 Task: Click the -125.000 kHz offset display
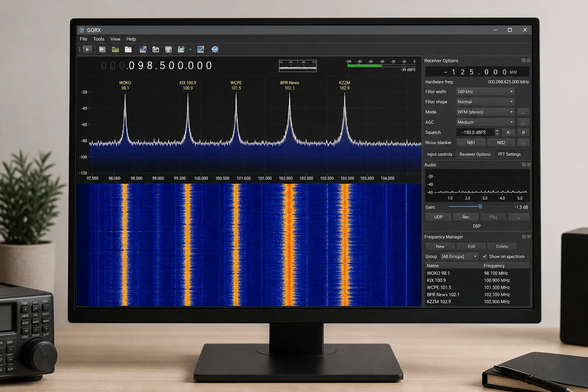tap(477, 72)
